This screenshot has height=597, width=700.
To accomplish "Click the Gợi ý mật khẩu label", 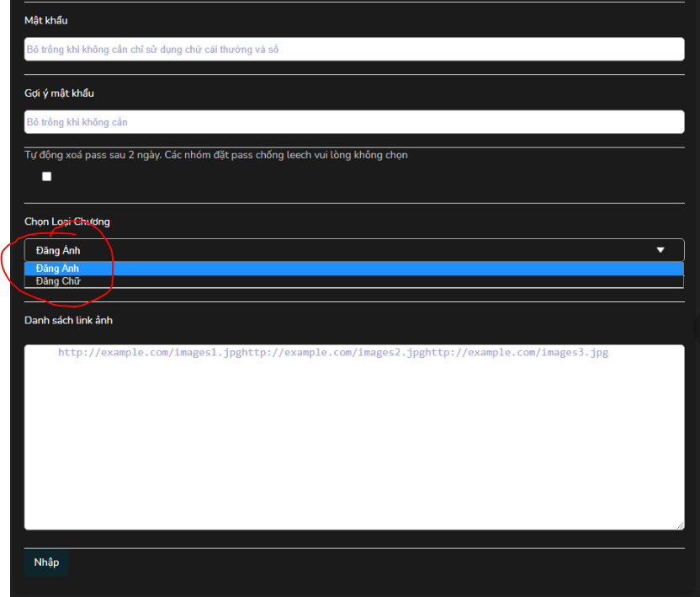I will [x=59, y=93].
